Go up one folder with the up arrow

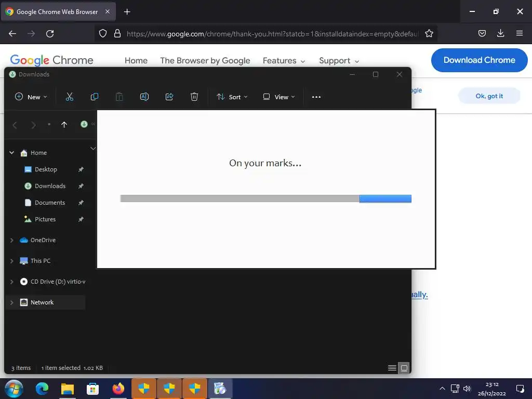click(x=64, y=125)
